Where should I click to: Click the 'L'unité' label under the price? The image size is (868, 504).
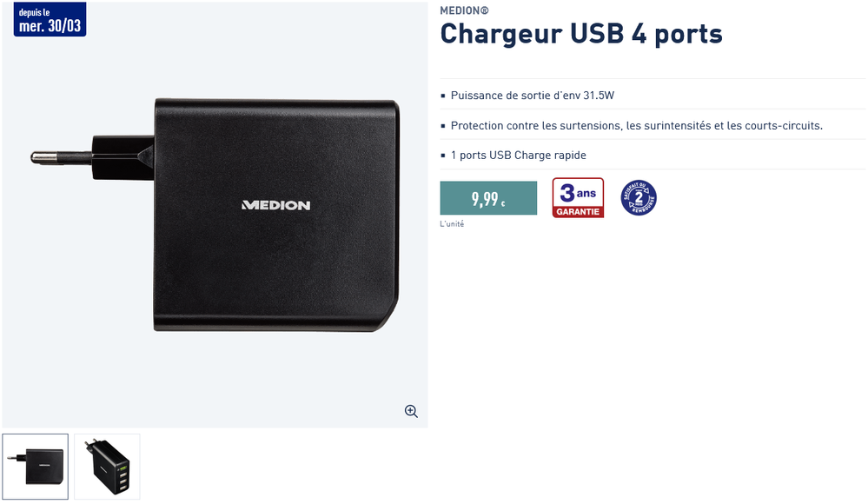[x=452, y=223]
